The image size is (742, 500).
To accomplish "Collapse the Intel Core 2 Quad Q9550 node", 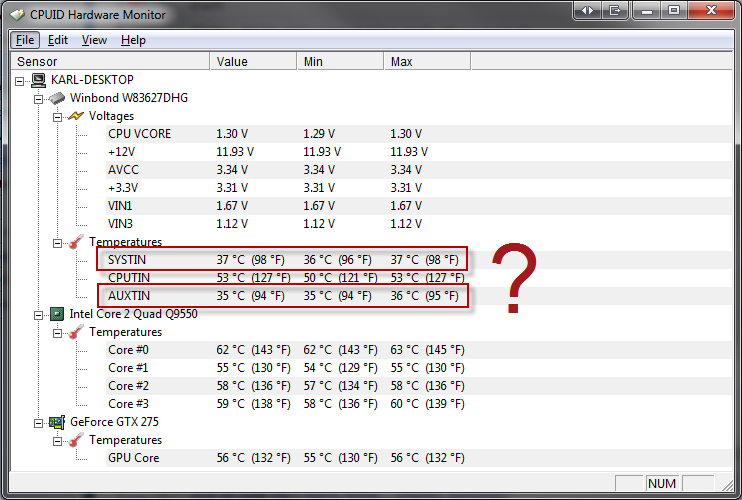I will (38, 316).
